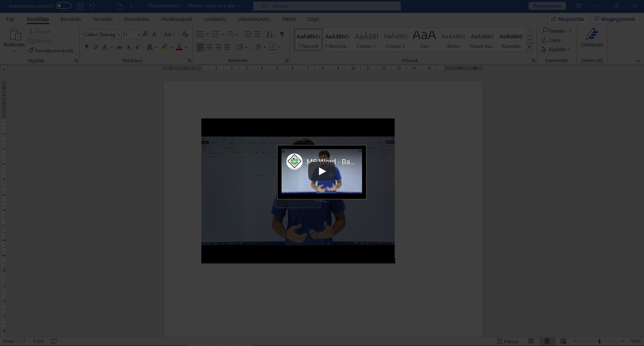Center text alignment icon
This screenshot has width=644, height=346.
pos(209,47)
